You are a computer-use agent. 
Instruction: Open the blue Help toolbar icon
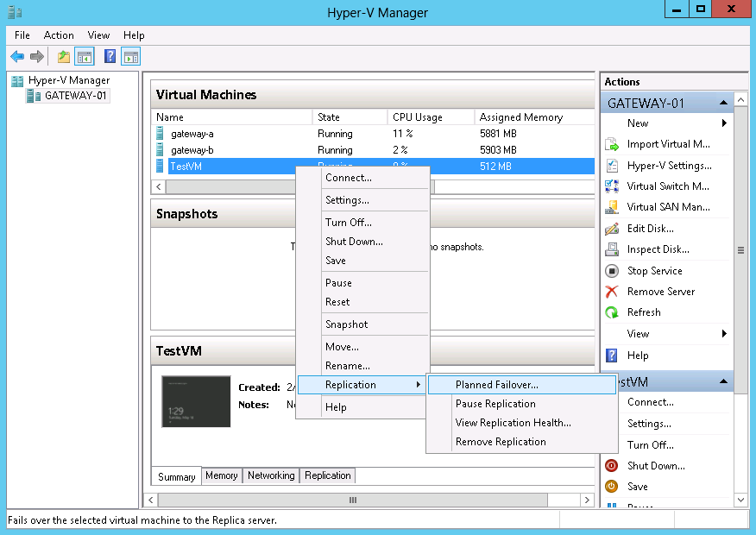[110, 56]
